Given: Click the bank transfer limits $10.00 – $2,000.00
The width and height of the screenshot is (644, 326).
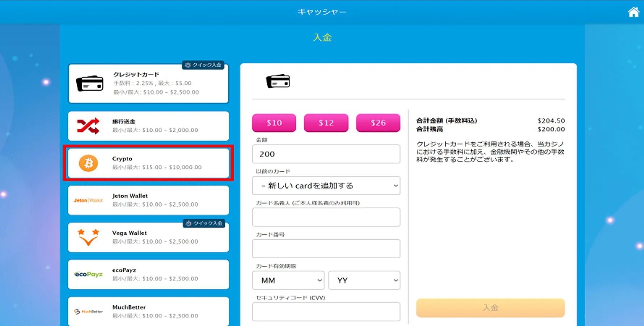Looking at the screenshot, I should click(x=170, y=130).
